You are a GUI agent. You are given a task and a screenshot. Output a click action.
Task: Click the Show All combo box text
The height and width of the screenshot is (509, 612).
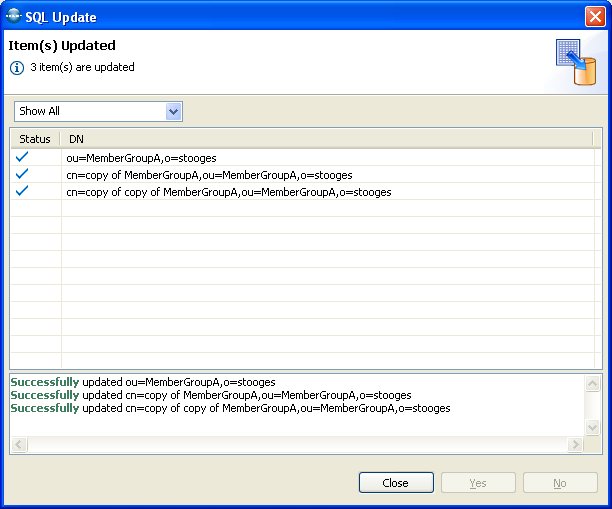[x=88, y=111]
